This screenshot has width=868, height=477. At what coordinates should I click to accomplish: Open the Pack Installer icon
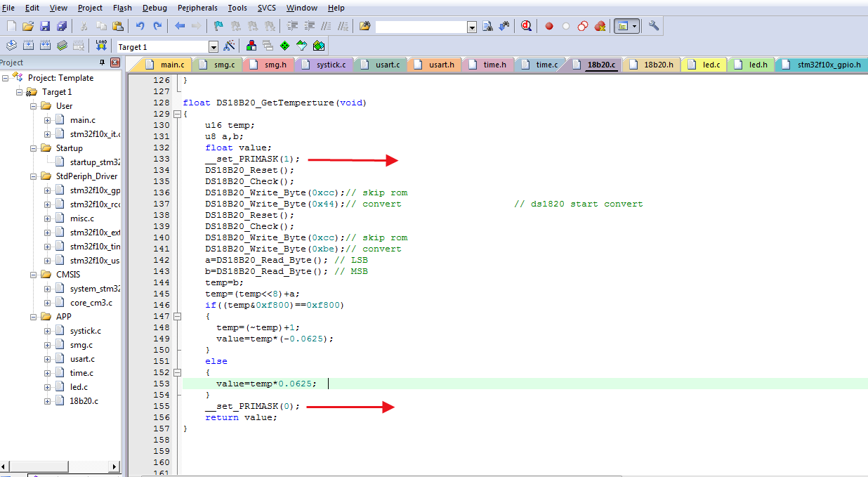pos(318,46)
